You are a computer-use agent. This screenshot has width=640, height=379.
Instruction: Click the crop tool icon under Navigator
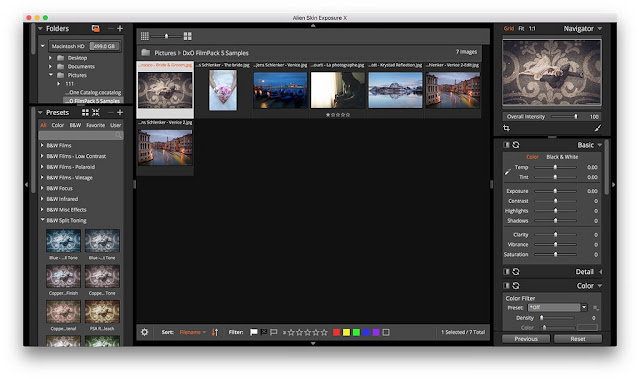click(506, 129)
